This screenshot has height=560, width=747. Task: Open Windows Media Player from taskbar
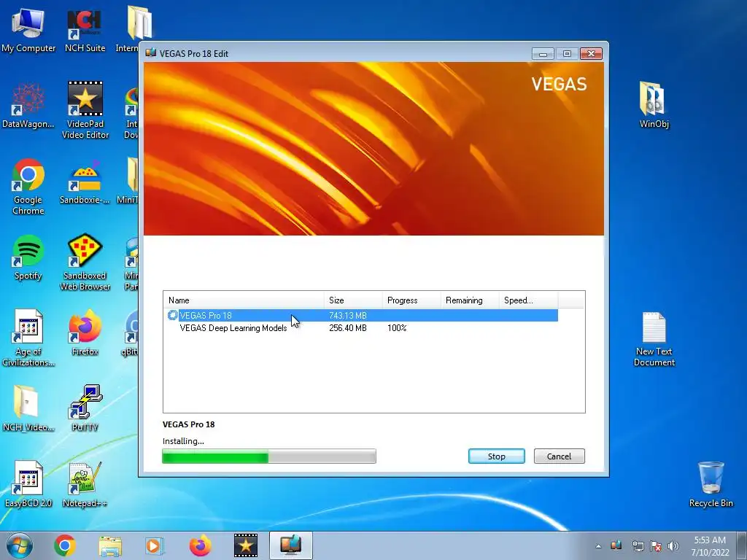point(155,545)
